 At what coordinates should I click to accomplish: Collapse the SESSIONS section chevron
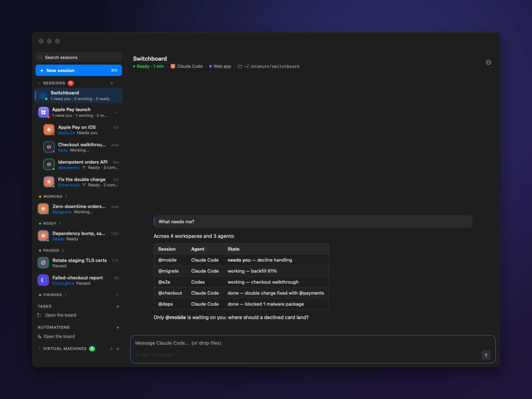coord(39,83)
